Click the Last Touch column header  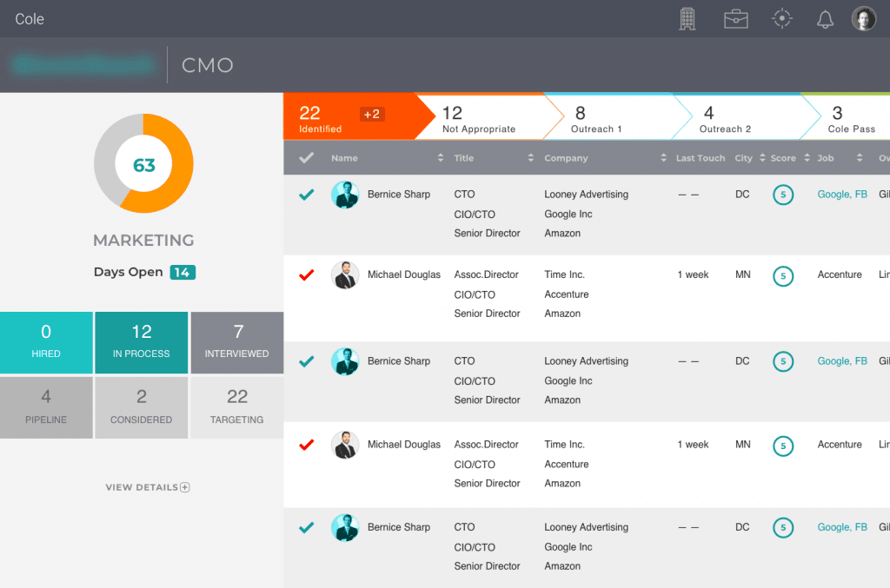pos(701,158)
